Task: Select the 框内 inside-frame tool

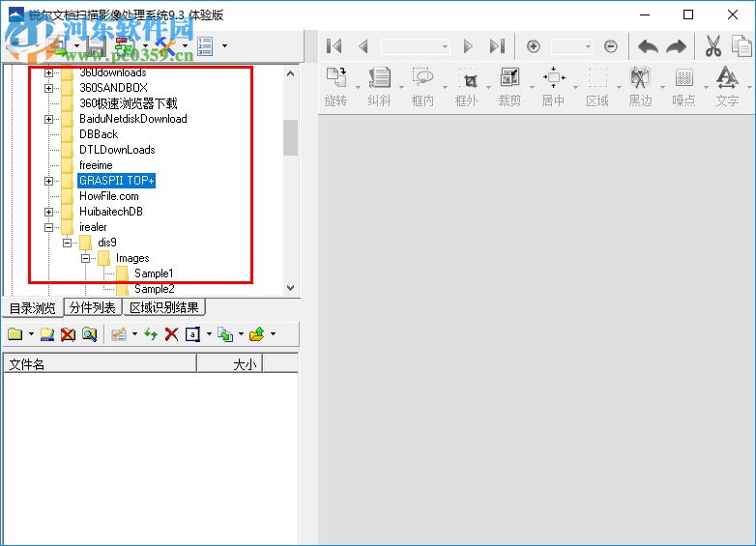Action: [422, 87]
